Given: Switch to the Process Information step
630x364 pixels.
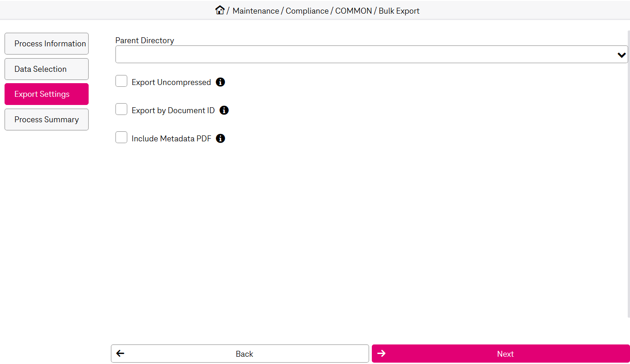Looking at the screenshot, I should point(46,44).
